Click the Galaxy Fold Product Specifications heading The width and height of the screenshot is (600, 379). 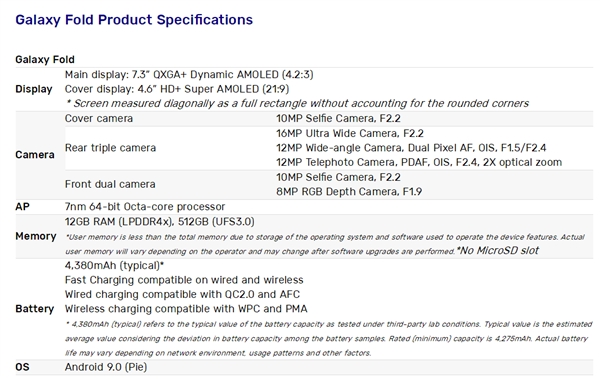(x=134, y=20)
